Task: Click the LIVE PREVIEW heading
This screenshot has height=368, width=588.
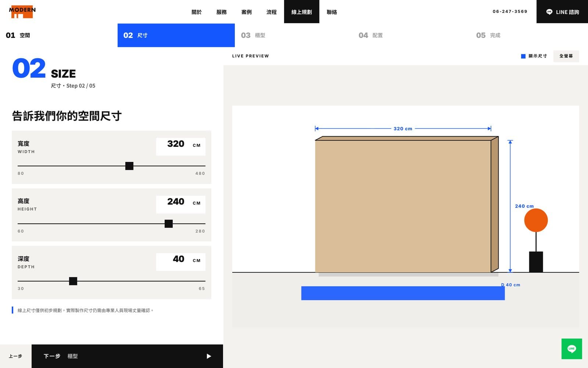Action: (250, 56)
